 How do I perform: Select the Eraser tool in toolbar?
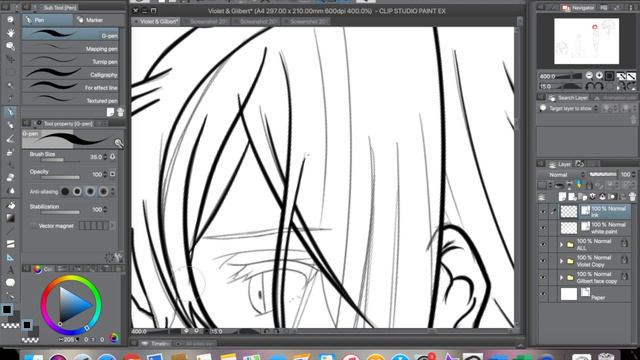pyautogui.click(x=11, y=177)
